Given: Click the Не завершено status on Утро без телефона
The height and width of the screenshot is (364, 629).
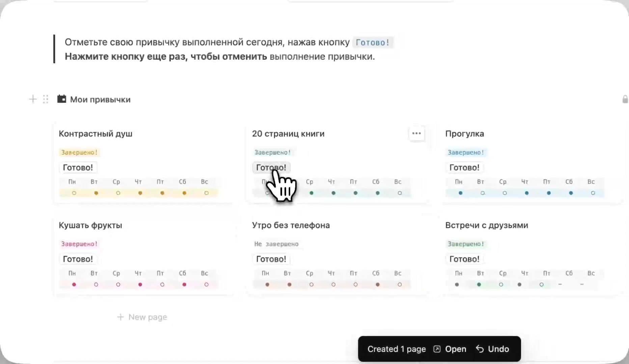Looking at the screenshot, I should coord(276,244).
